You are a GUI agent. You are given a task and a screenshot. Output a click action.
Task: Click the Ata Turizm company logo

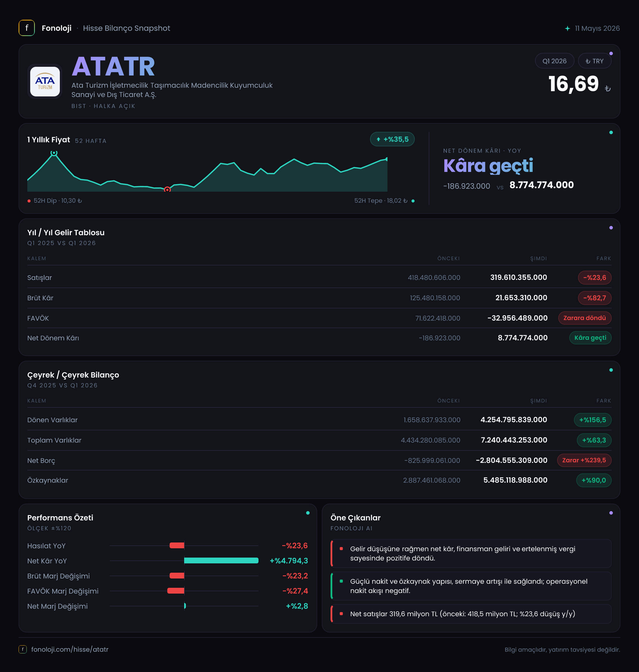(x=45, y=81)
